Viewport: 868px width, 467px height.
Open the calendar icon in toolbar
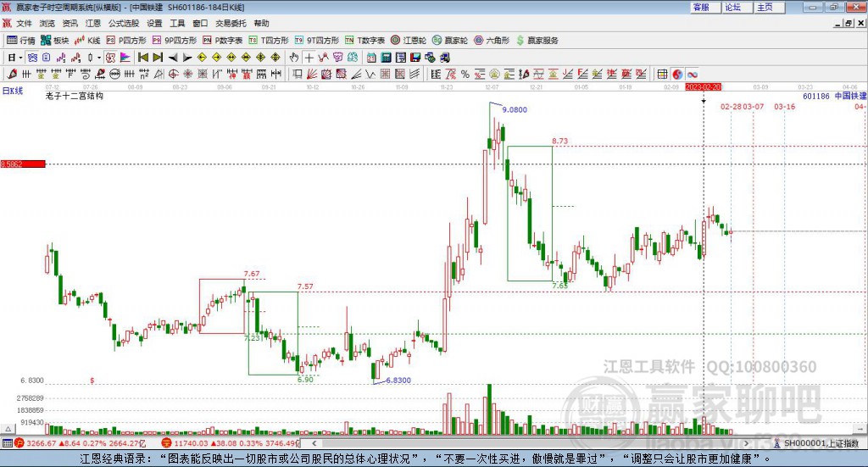pyautogui.click(x=371, y=58)
